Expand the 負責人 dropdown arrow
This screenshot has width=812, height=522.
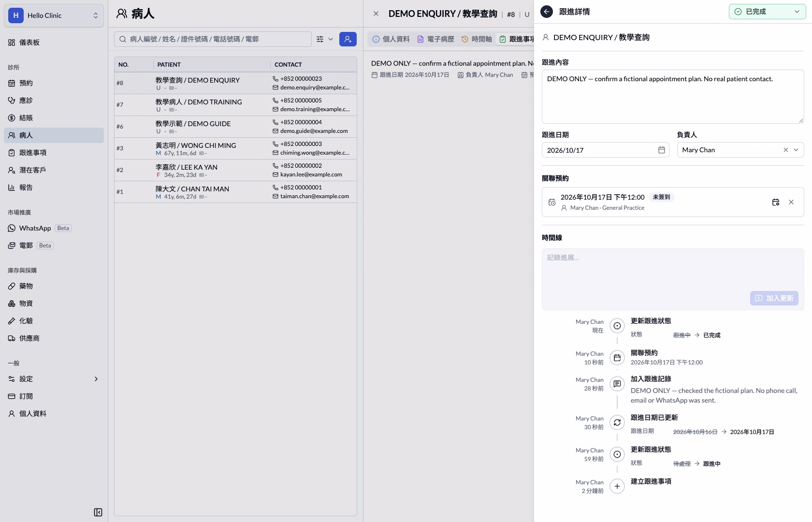(796, 150)
